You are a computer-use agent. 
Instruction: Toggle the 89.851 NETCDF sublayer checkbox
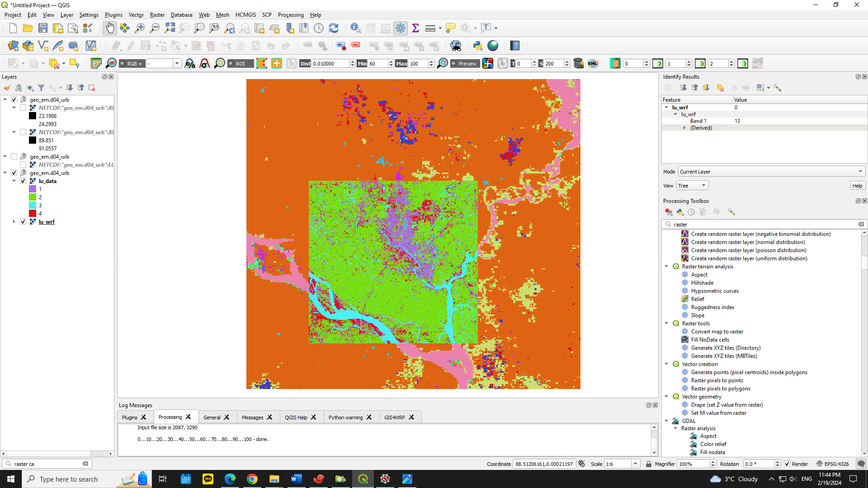pyautogui.click(x=23, y=132)
